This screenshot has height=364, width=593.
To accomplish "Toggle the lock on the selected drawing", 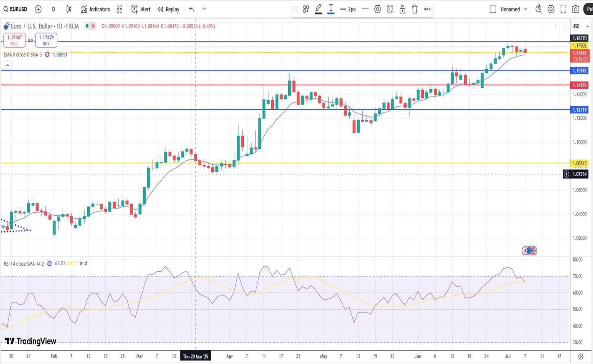I will (402, 9).
